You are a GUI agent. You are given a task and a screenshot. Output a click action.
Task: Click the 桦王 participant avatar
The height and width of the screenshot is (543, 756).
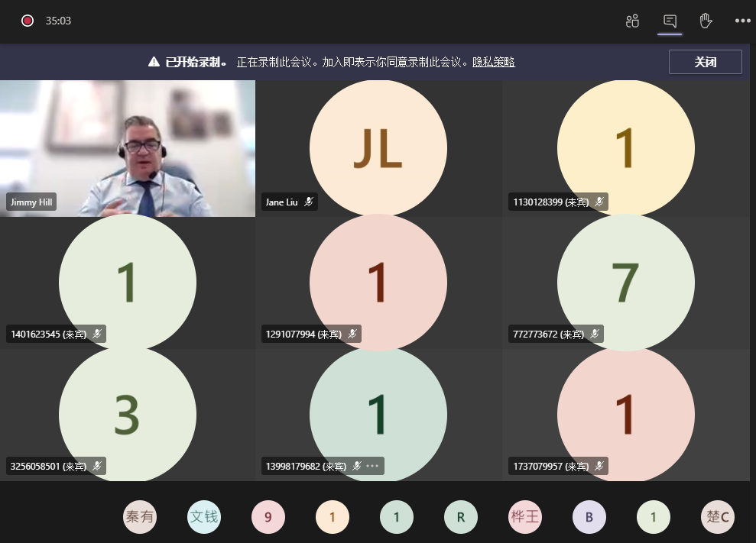point(525,517)
